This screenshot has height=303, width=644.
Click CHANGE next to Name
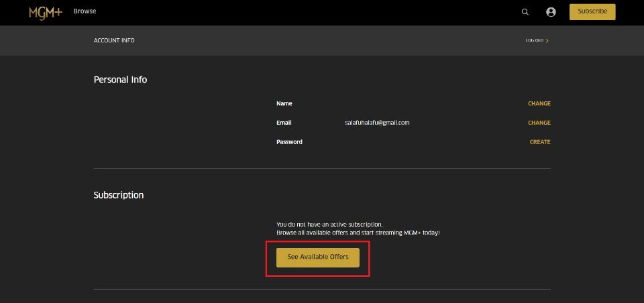pos(539,103)
